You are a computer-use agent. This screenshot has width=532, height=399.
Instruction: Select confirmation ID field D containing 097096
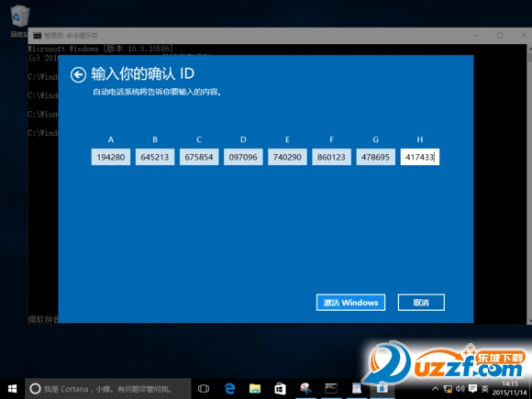coord(243,157)
